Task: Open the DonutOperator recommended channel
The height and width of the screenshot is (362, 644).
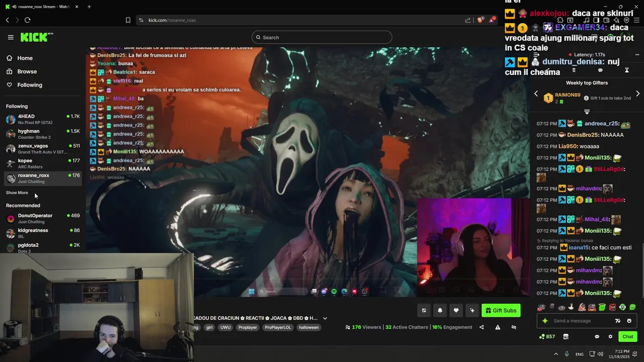Action: pyautogui.click(x=43, y=218)
